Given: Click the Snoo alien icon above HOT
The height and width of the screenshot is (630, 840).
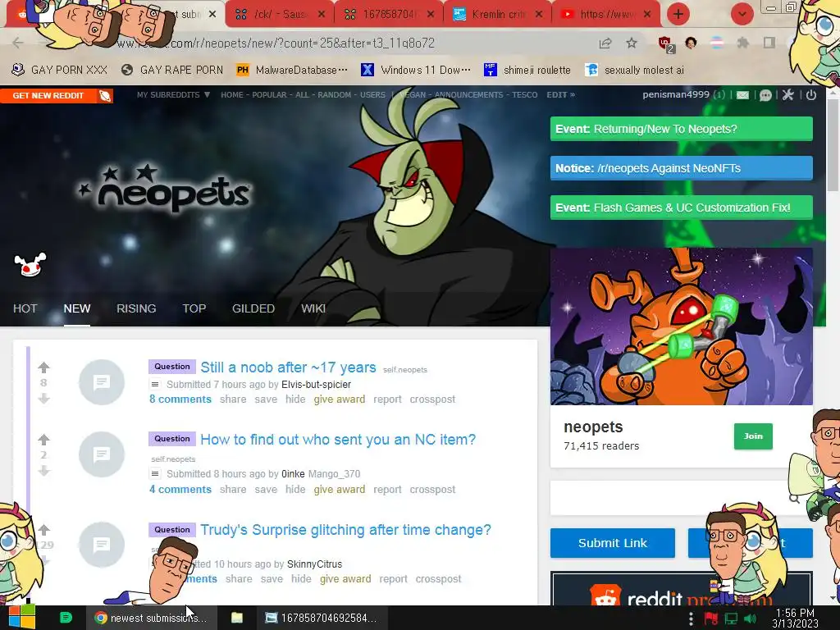Looking at the screenshot, I should pos(30,265).
